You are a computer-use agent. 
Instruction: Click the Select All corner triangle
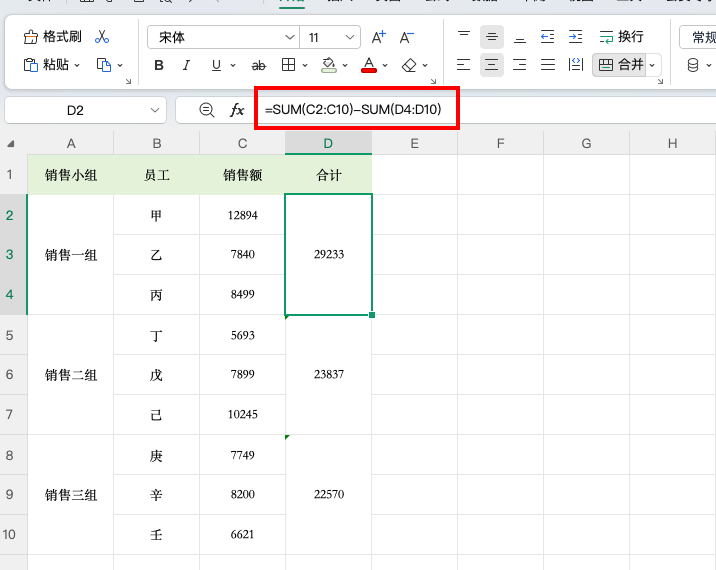tap(11, 144)
